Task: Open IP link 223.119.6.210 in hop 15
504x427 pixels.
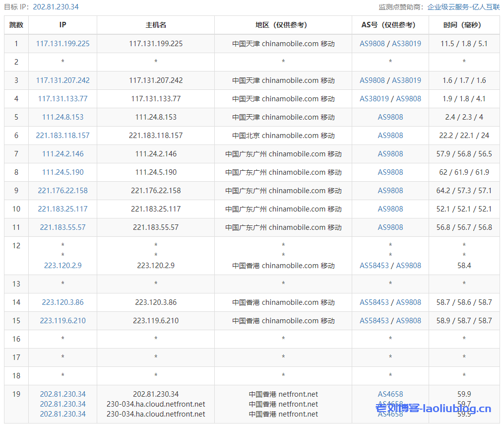Action: coord(63,321)
